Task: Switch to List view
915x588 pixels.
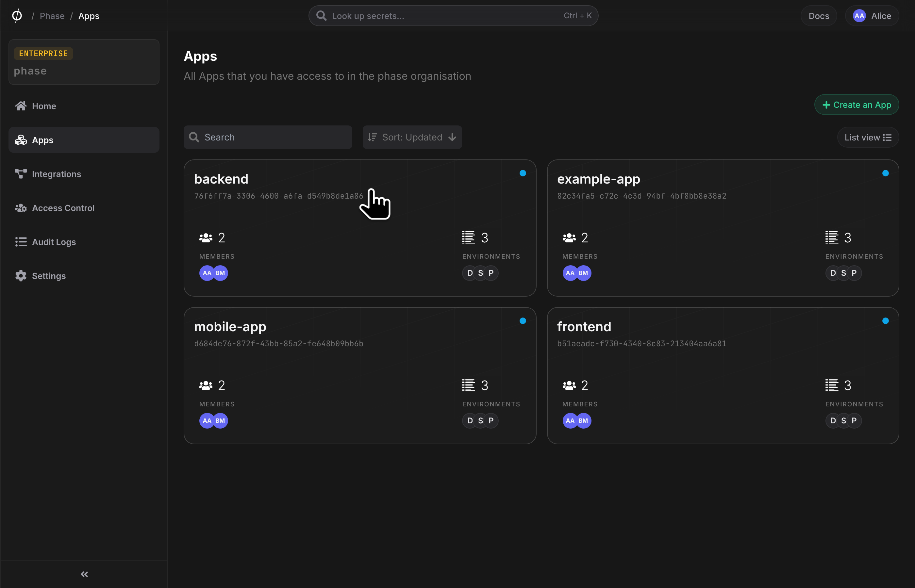Action: [868, 137]
